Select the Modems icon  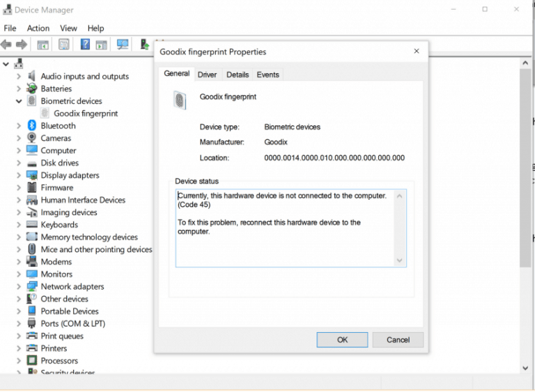(x=32, y=262)
